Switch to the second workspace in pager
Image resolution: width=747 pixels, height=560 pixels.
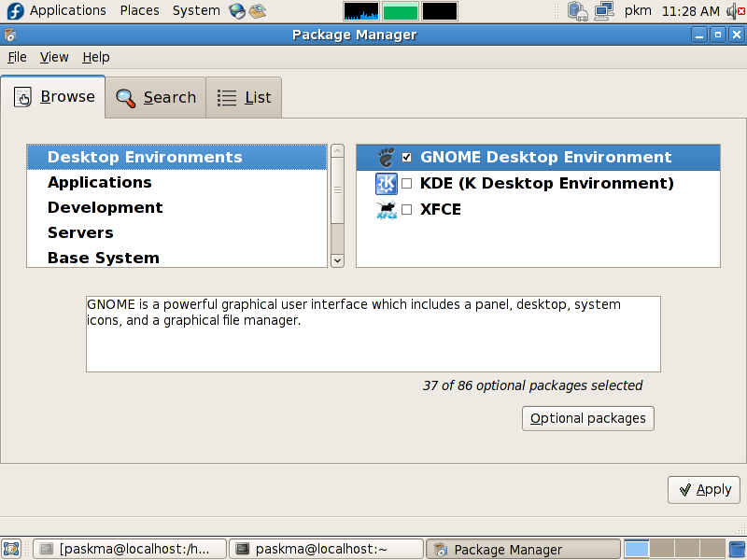662,549
